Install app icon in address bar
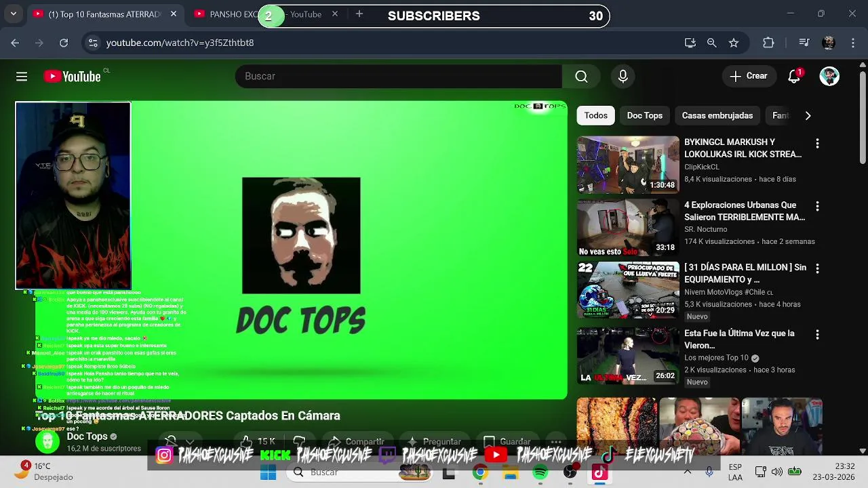868x488 pixels. (690, 43)
